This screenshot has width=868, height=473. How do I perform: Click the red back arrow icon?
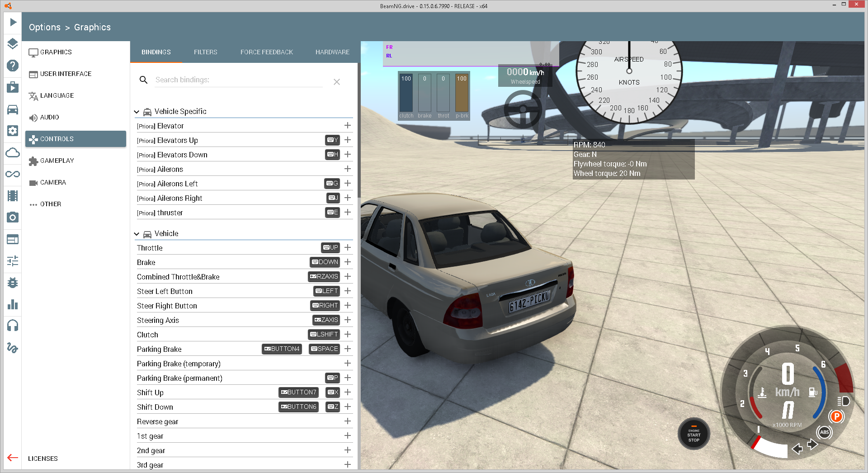tap(13, 458)
